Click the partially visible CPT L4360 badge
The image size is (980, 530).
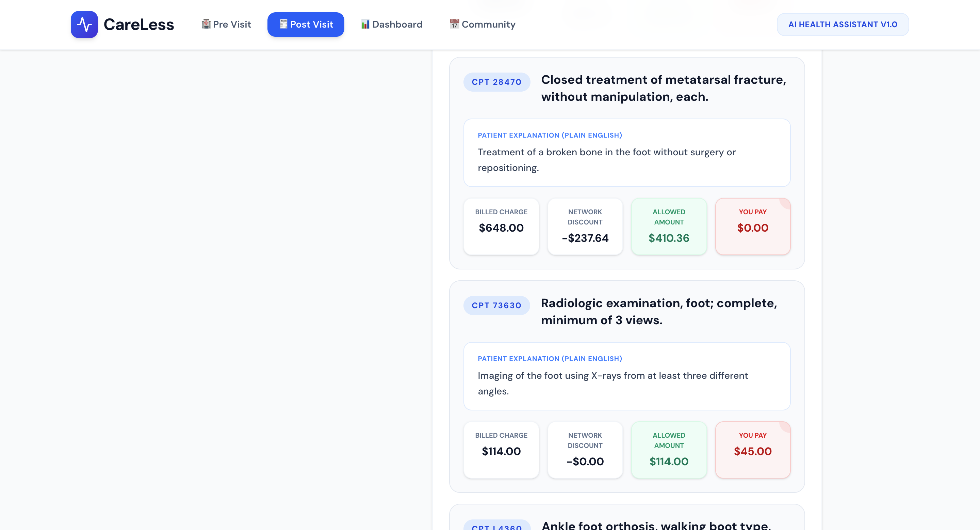tap(496, 526)
